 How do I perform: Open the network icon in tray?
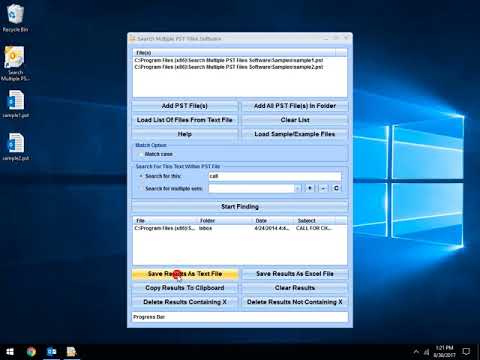pyautogui.click(x=427, y=352)
